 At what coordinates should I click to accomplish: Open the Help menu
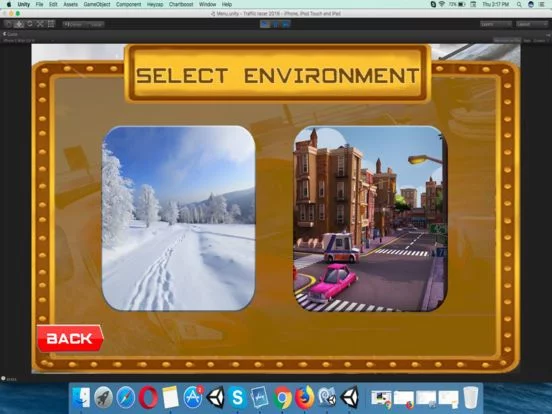(227, 4)
